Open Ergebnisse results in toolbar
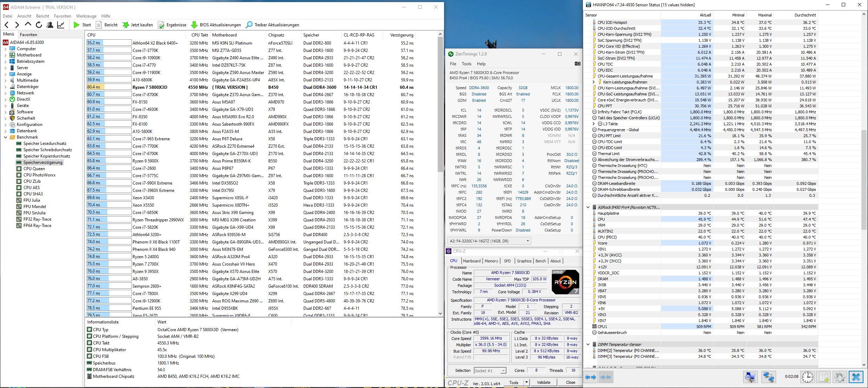This screenshot has width=868, height=388. 172,25
